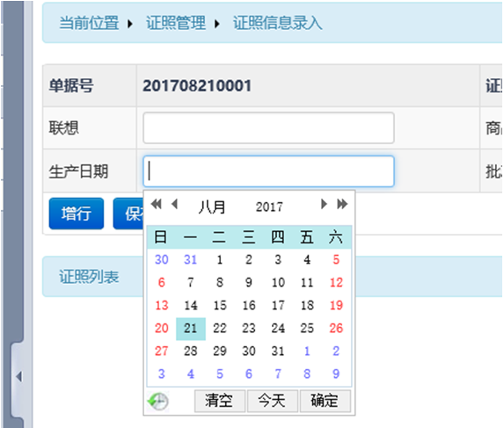Confirm the date with 确定 button
The height and width of the screenshot is (428, 504).
pyautogui.click(x=325, y=401)
